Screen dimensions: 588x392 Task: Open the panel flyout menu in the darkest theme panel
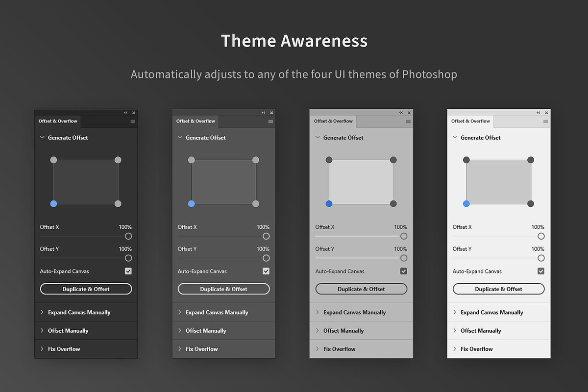click(133, 122)
